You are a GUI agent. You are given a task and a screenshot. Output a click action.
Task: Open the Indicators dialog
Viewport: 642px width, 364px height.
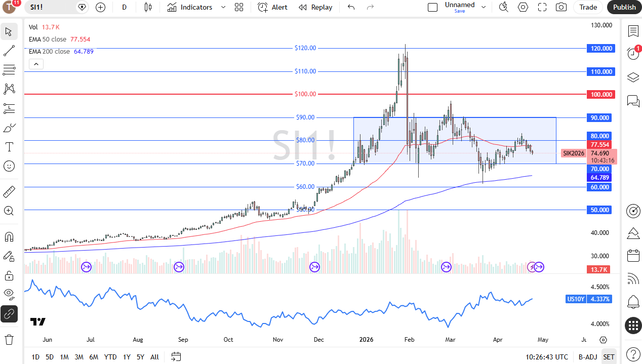[x=190, y=7]
